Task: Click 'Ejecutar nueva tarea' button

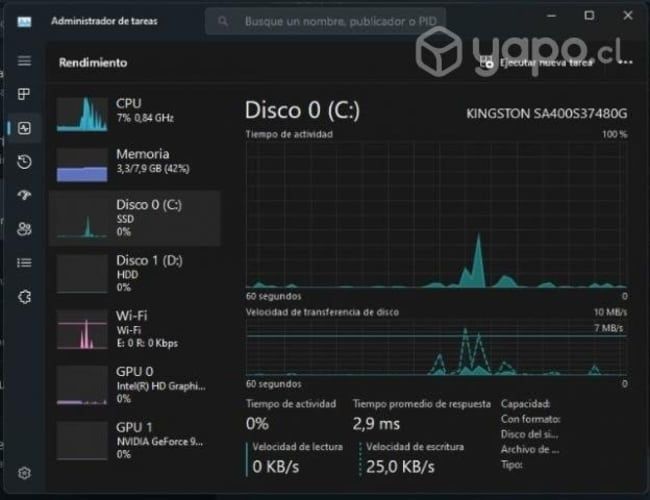Action: tap(538, 62)
